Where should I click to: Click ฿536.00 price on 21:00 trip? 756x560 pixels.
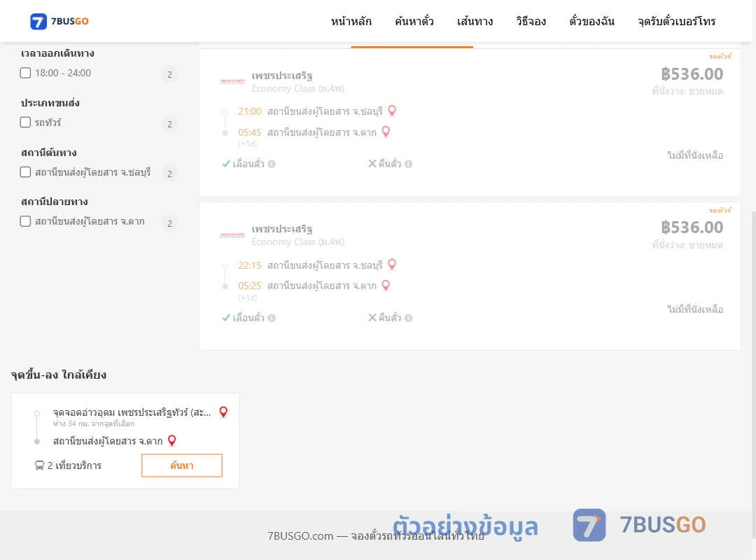click(692, 73)
